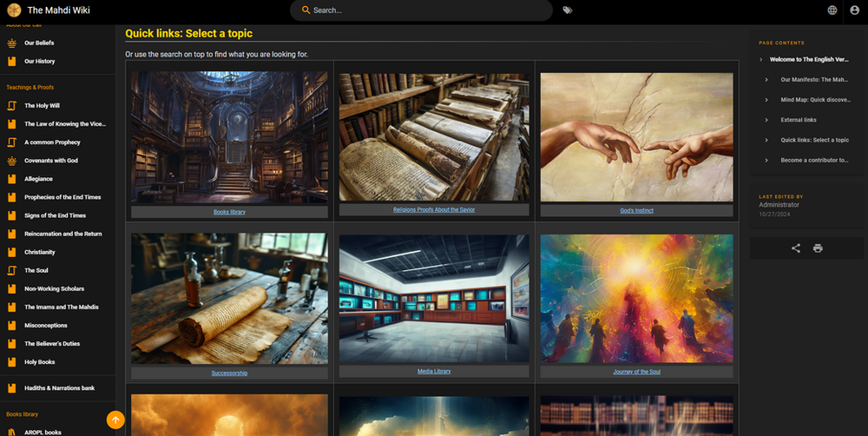This screenshot has height=436, width=868.
Task: Open The Law of Knowing the Vice... page
Action: 65,124
